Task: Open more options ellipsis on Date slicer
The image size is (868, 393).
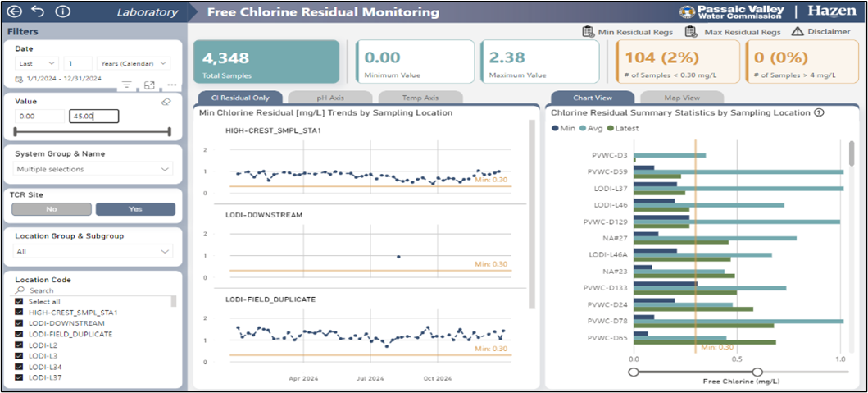Action: [170, 85]
